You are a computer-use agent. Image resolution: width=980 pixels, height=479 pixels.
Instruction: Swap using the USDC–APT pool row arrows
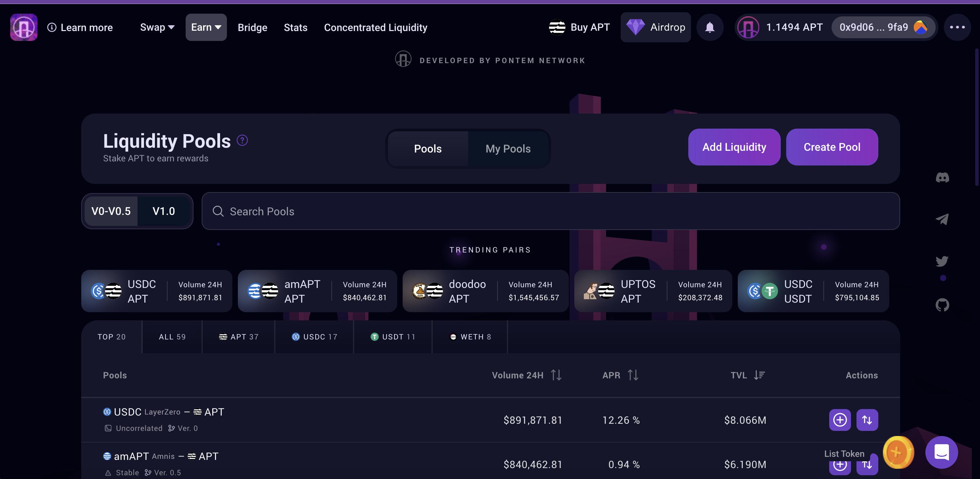point(867,420)
